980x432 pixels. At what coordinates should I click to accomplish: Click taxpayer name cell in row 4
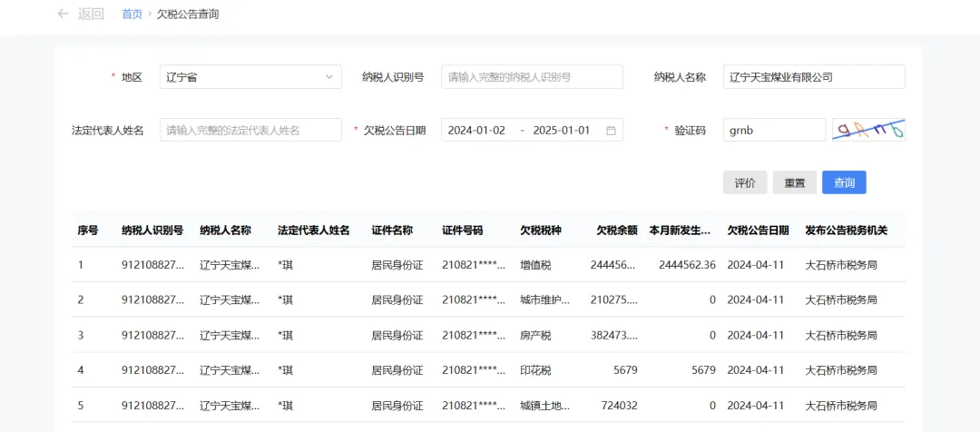point(230,370)
